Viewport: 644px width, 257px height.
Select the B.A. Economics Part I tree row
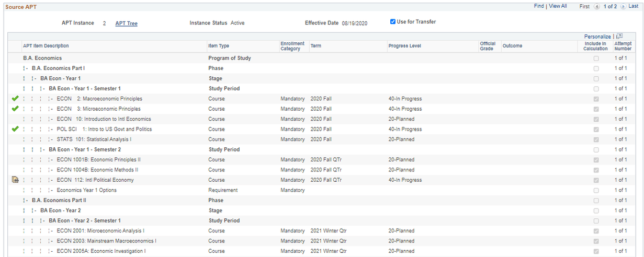pyautogui.click(x=58, y=68)
